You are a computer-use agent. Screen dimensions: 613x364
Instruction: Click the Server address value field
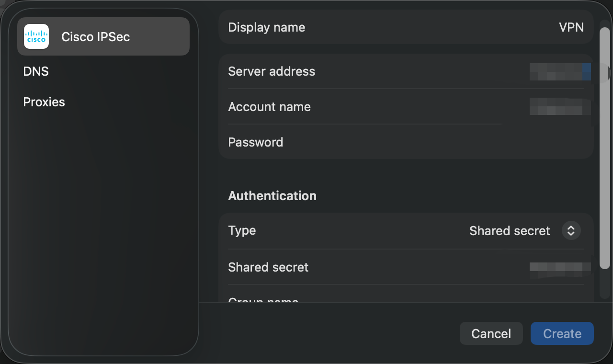560,71
